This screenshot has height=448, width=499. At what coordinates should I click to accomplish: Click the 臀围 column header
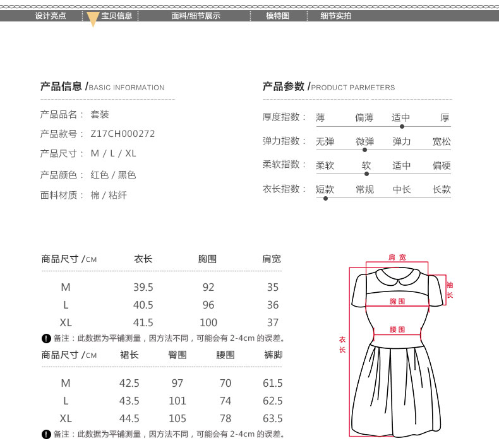(177, 355)
